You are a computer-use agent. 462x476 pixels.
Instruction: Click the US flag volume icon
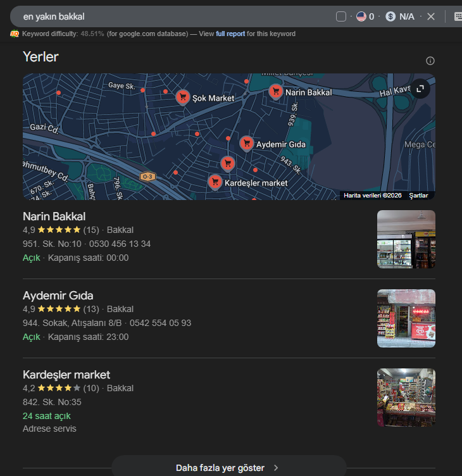pos(361,16)
